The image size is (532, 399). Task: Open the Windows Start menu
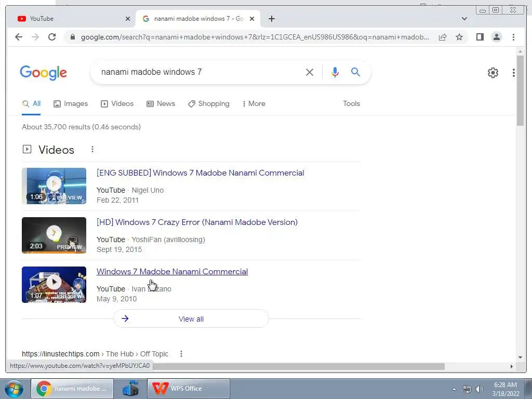coord(14,389)
